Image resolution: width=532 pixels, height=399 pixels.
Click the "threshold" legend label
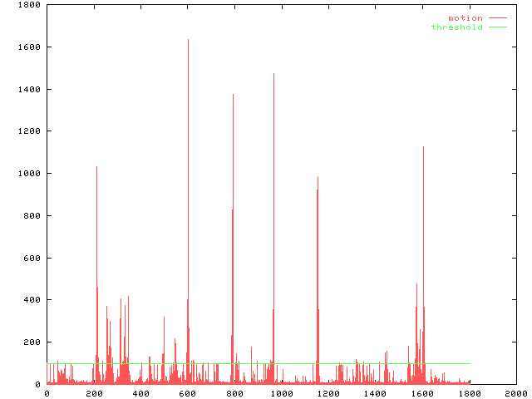click(456, 27)
